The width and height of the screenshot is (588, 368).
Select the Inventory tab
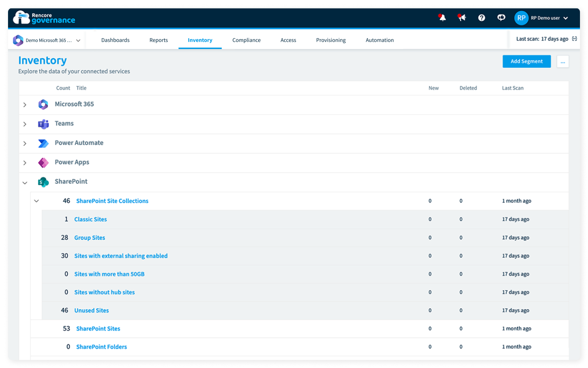pos(200,40)
